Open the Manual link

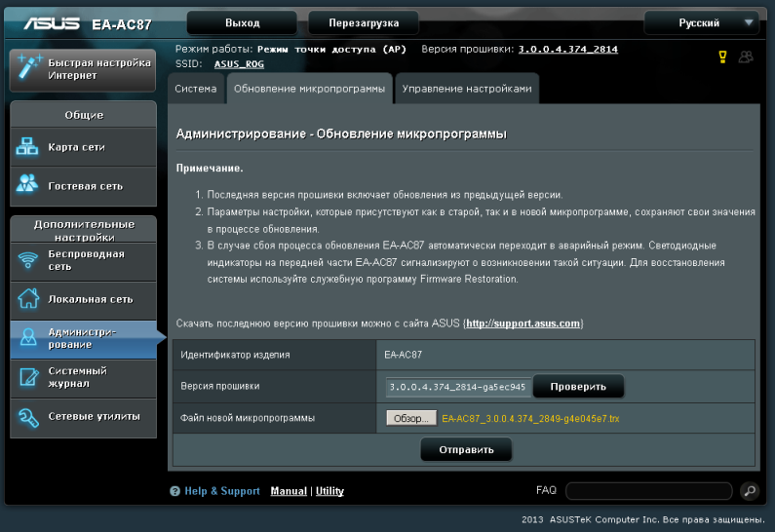pos(289,491)
